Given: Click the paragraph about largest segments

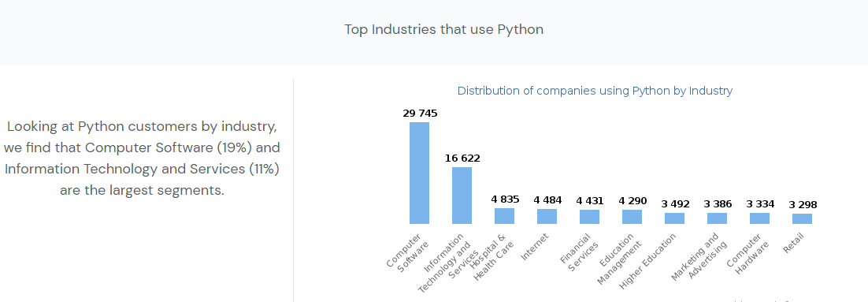Looking at the screenshot, I should (x=142, y=158).
